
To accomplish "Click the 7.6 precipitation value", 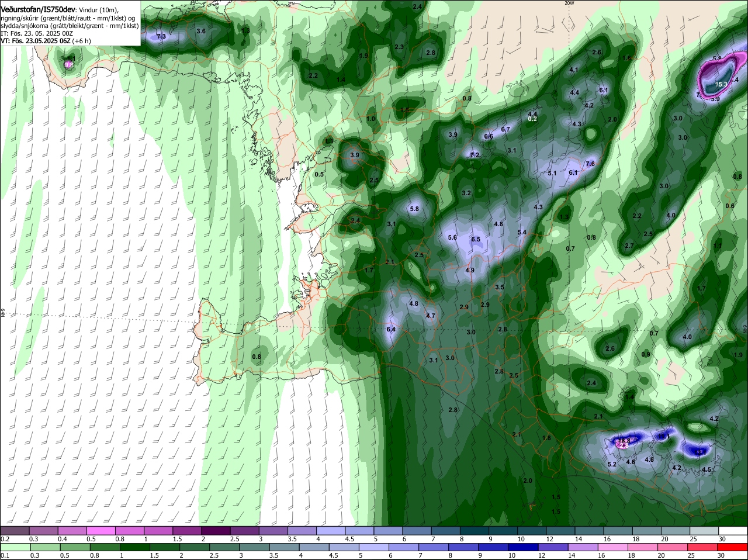I will pyautogui.click(x=590, y=164).
